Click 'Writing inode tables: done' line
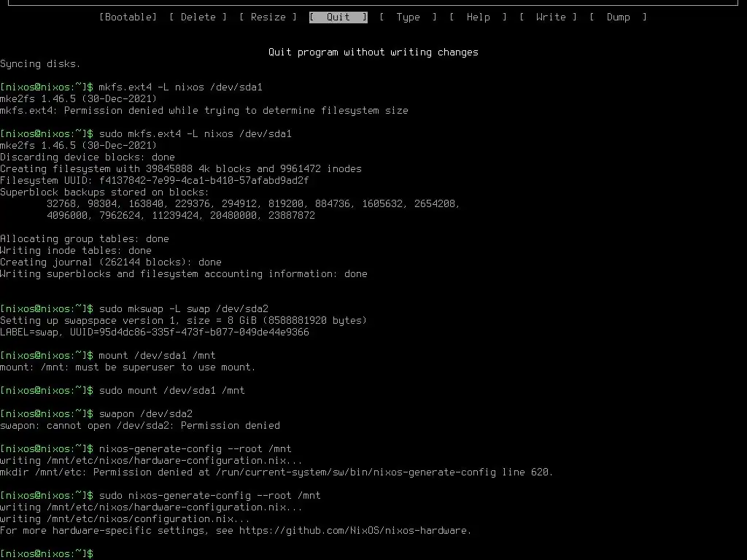 point(76,251)
